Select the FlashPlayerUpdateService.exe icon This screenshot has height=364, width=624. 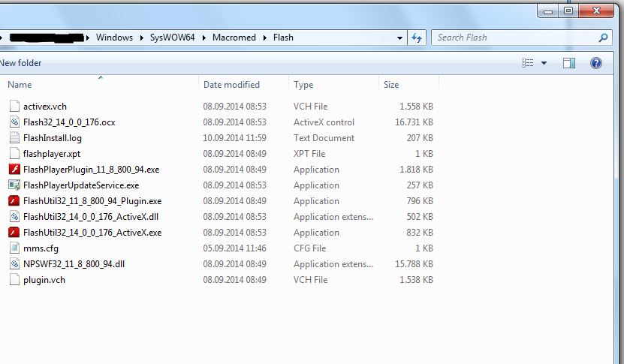click(x=14, y=185)
